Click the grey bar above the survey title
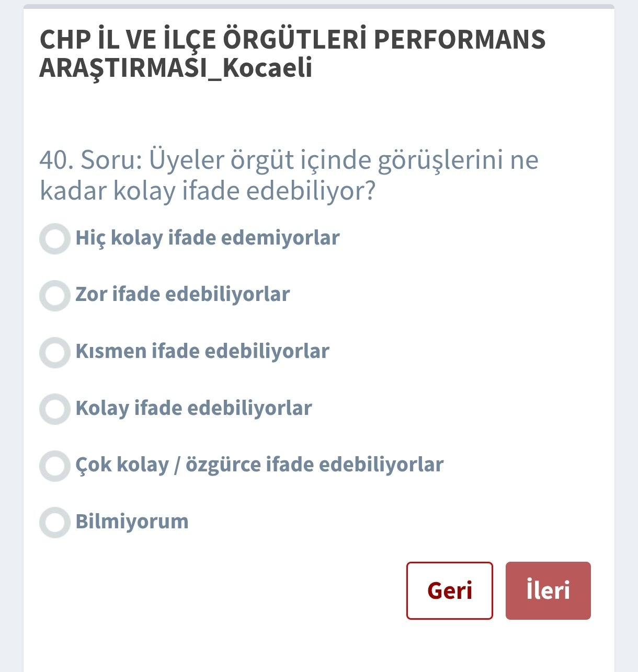The image size is (638, 672). tap(319, 6)
